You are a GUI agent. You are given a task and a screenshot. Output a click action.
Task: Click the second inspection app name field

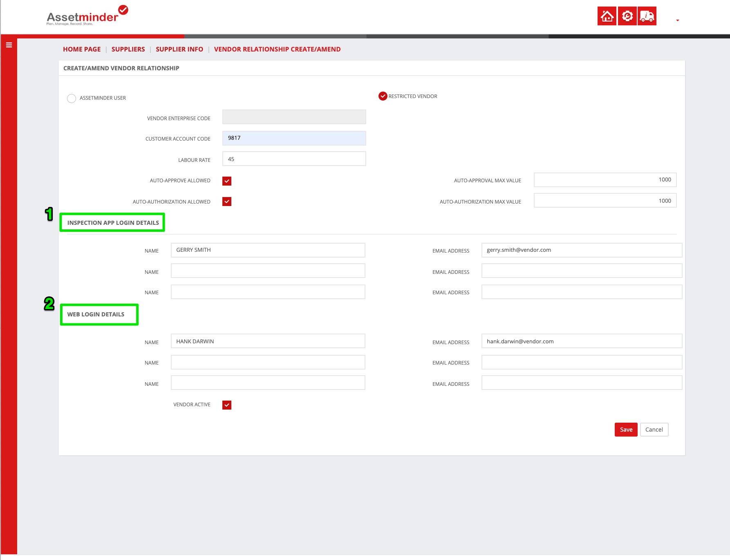268,271
